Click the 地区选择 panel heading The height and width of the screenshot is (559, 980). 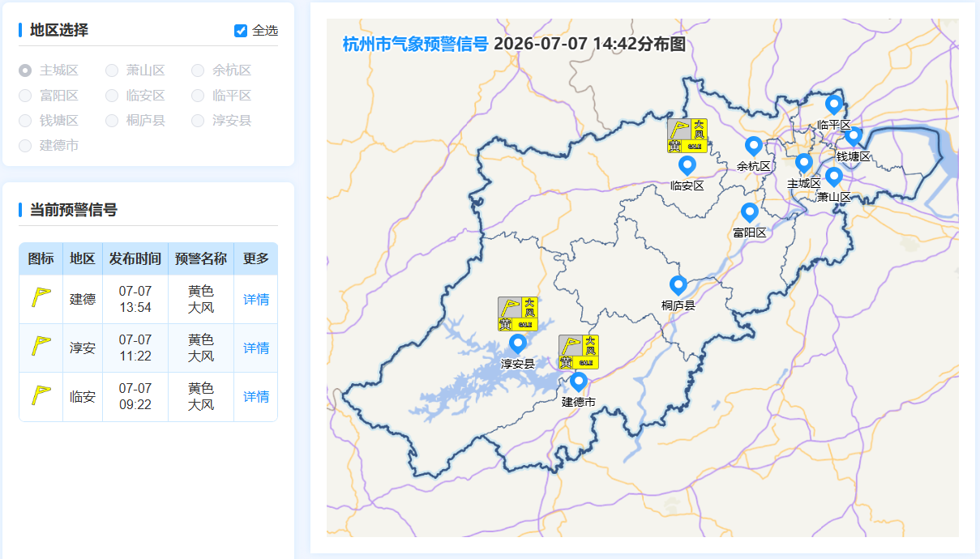(59, 30)
